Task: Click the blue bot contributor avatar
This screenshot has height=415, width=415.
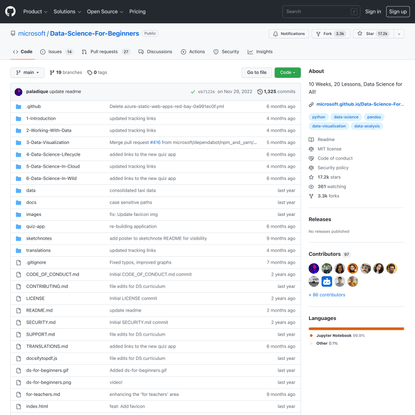Action: click(327, 282)
